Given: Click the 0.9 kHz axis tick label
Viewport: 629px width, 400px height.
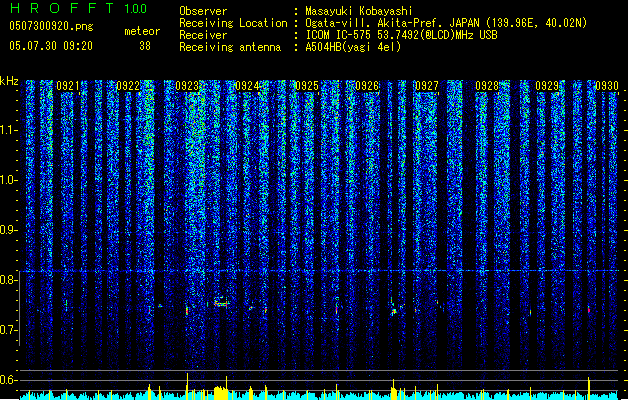Looking at the screenshot, I should click(8, 230).
